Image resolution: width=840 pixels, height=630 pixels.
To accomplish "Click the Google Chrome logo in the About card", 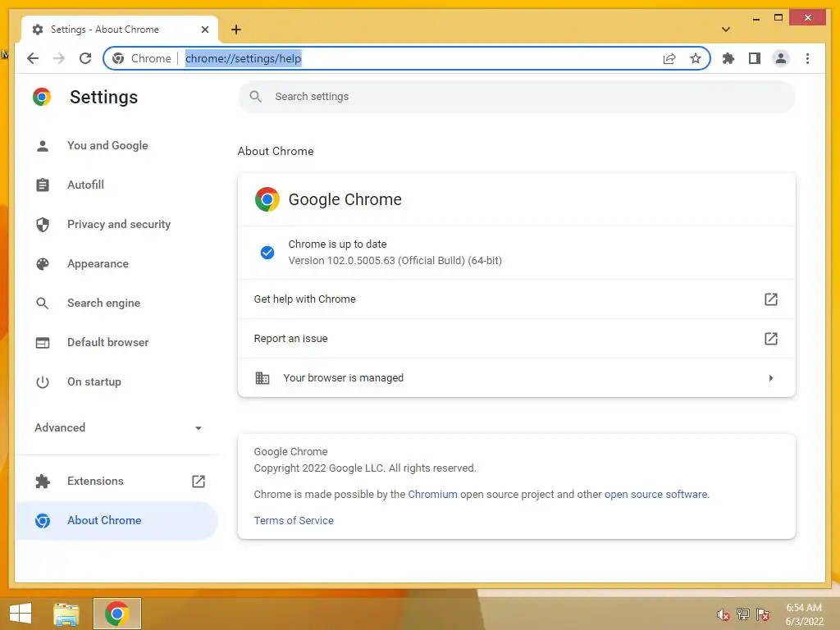I will pos(267,199).
